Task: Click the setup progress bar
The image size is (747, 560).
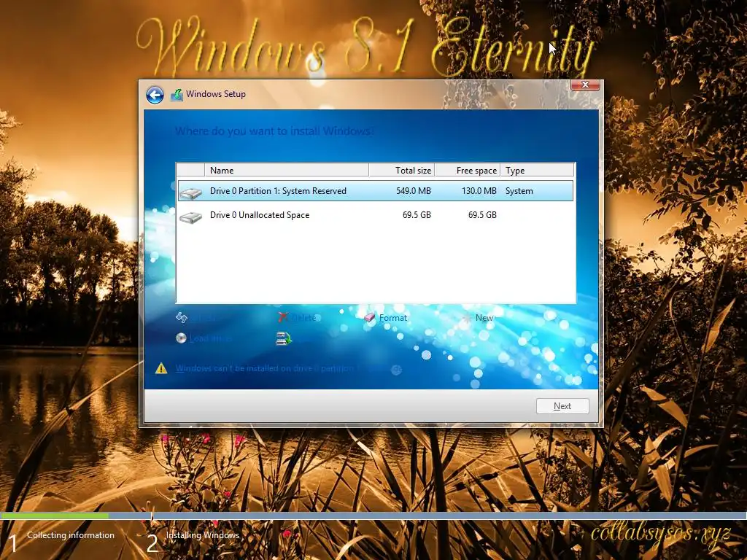Action: click(373, 516)
